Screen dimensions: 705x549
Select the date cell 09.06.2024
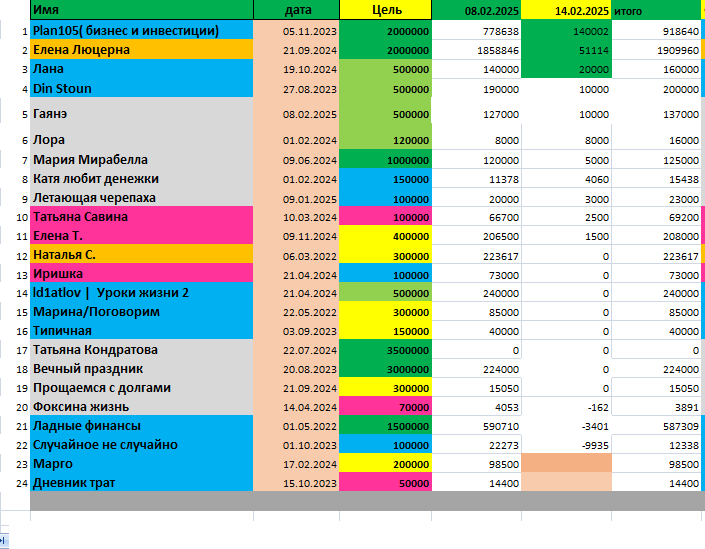[296, 160]
